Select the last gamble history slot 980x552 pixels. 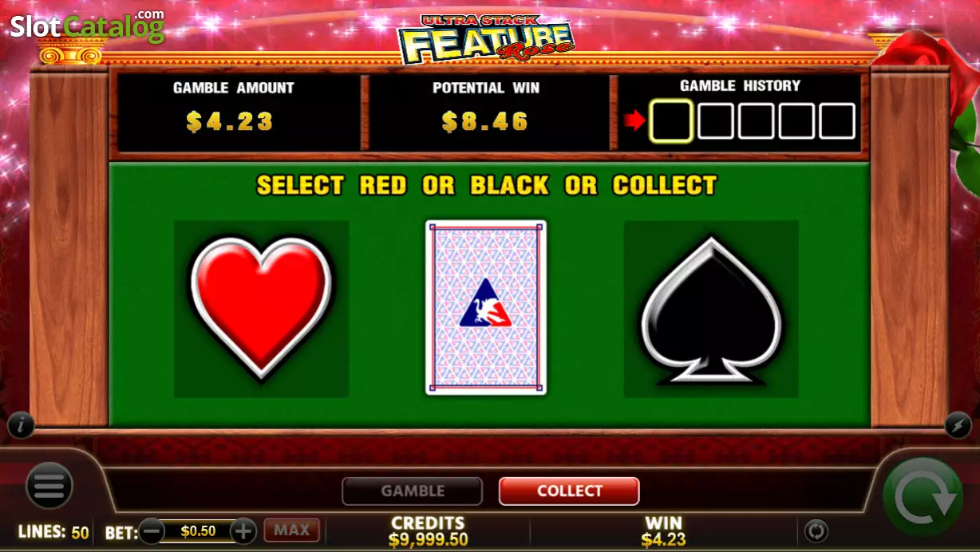pyautogui.click(x=837, y=121)
